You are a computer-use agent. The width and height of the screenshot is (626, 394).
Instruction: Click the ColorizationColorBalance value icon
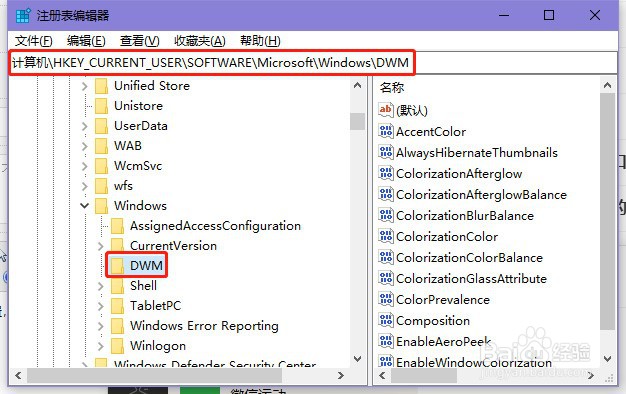pyautogui.click(x=386, y=257)
